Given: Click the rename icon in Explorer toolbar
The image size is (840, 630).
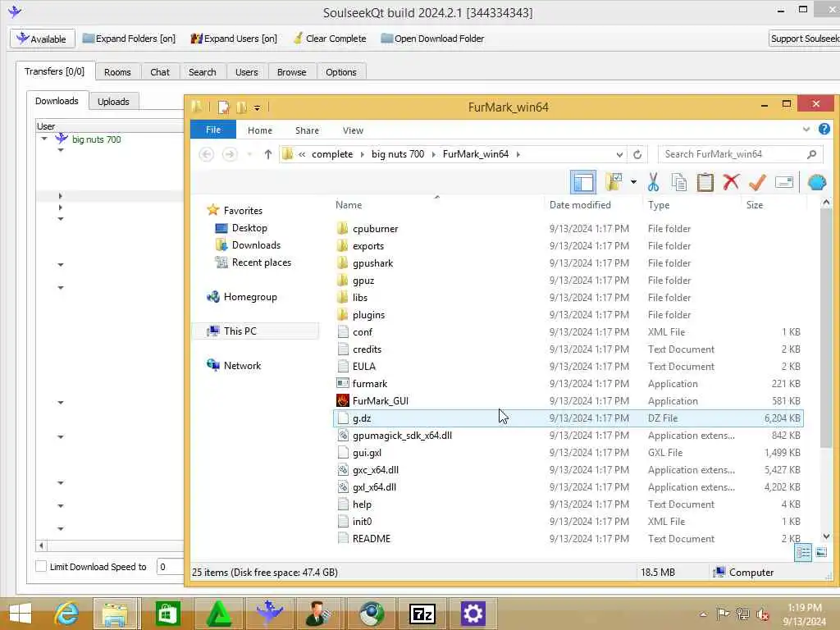Looking at the screenshot, I should click(x=783, y=182).
